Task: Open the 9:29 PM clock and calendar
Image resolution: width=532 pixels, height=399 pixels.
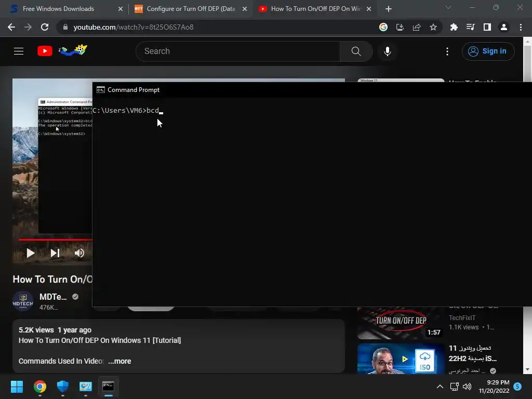Action: (x=494, y=387)
